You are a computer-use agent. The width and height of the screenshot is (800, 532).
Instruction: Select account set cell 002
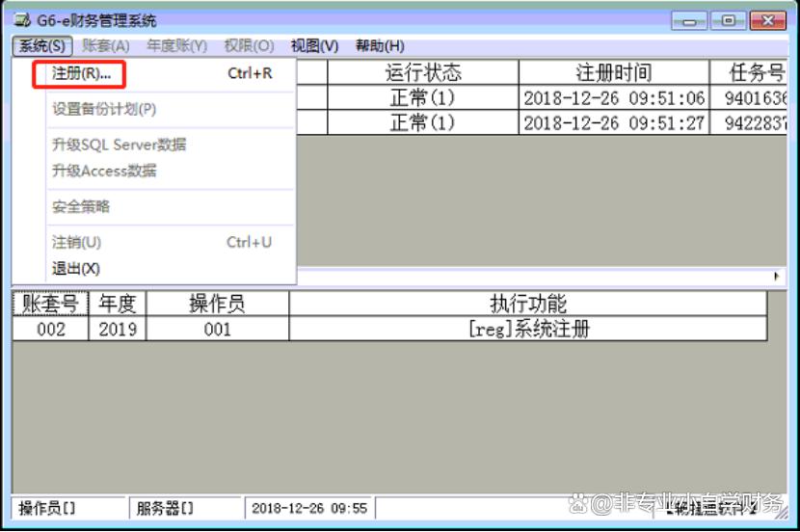50,329
